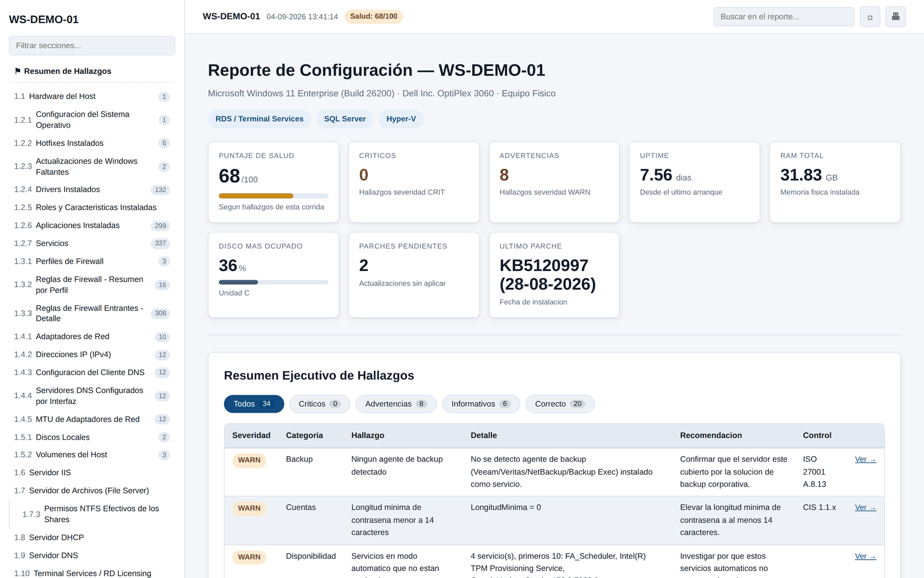The width and height of the screenshot is (924, 578).
Task: Go to 1.2.6 Aplicaciones Instaladas
Action: coord(92,225)
